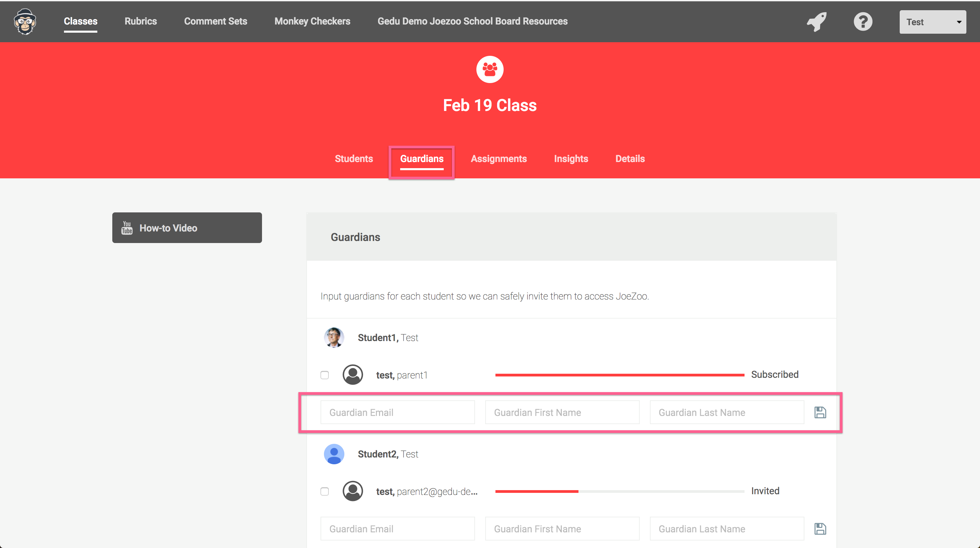Image resolution: width=980 pixels, height=548 pixels.
Task: Open Gedu Demo Joezoo School Board Resources
Action: [472, 21]
